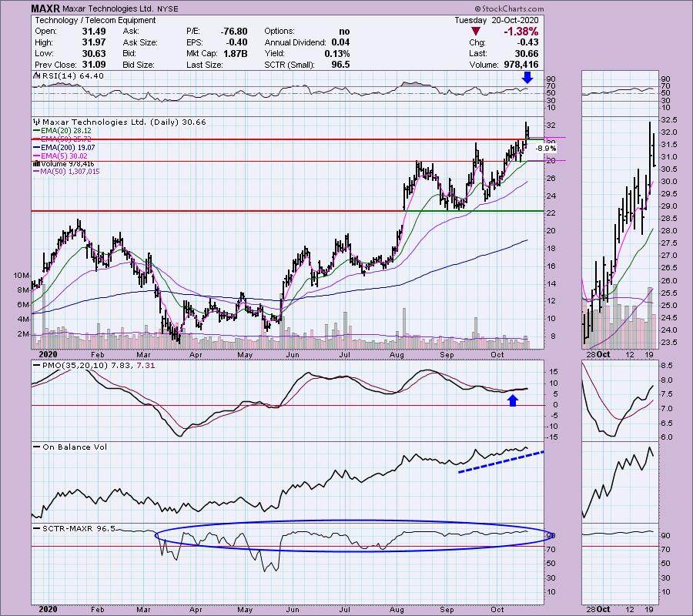693x616 pixels.
Task: Select the header Volume value 978,416
Action: [x=521, y=65]
